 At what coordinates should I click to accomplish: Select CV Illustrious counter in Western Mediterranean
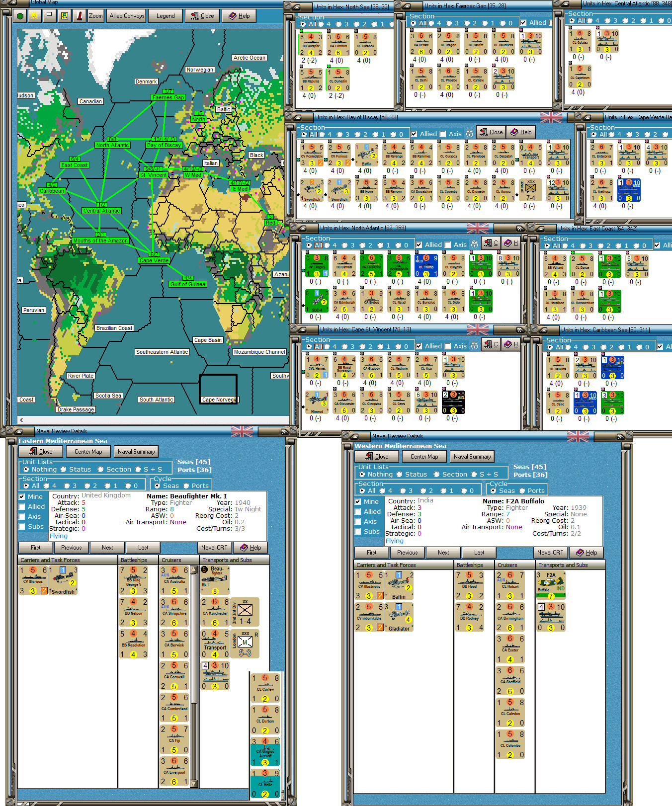(369, 585)
